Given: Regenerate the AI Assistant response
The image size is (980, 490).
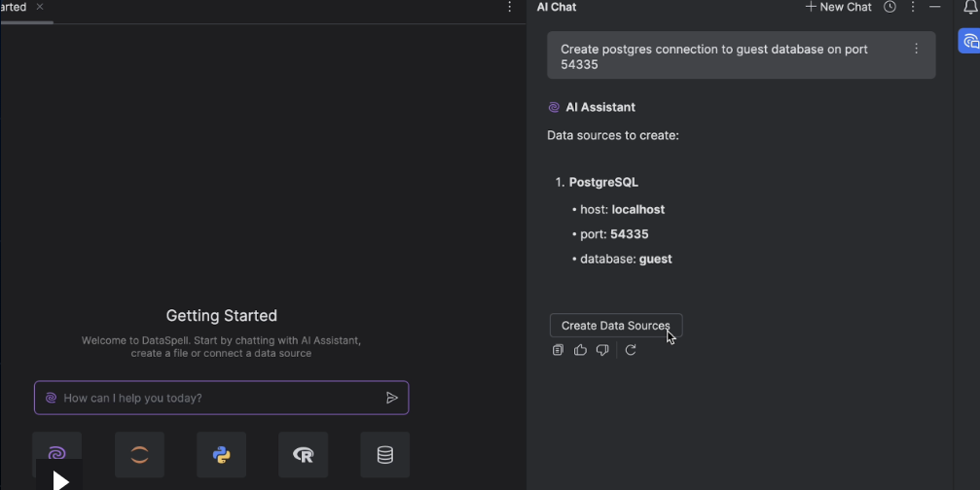Looking at the screenshot, I should 631,350.
